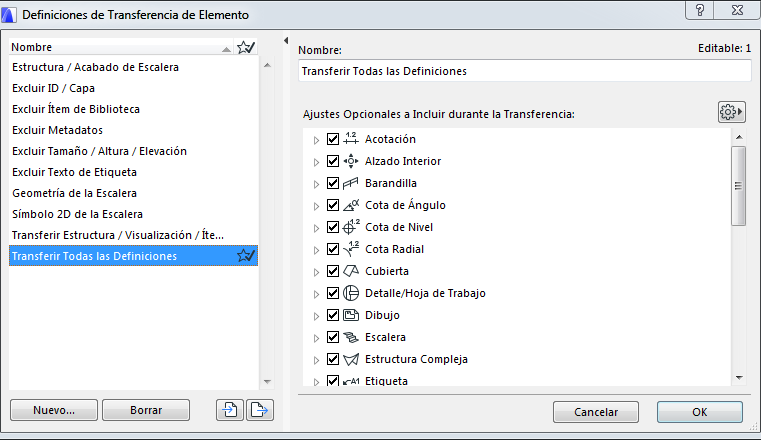The image size is (761, 440).
Task: Toggle the Barandilla checkbox
Action: click(x=333, y=183)
